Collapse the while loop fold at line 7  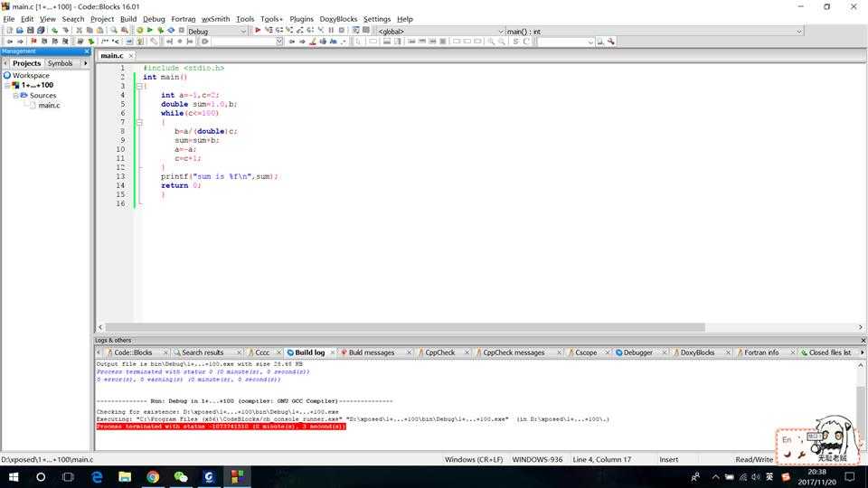[139, 122]
